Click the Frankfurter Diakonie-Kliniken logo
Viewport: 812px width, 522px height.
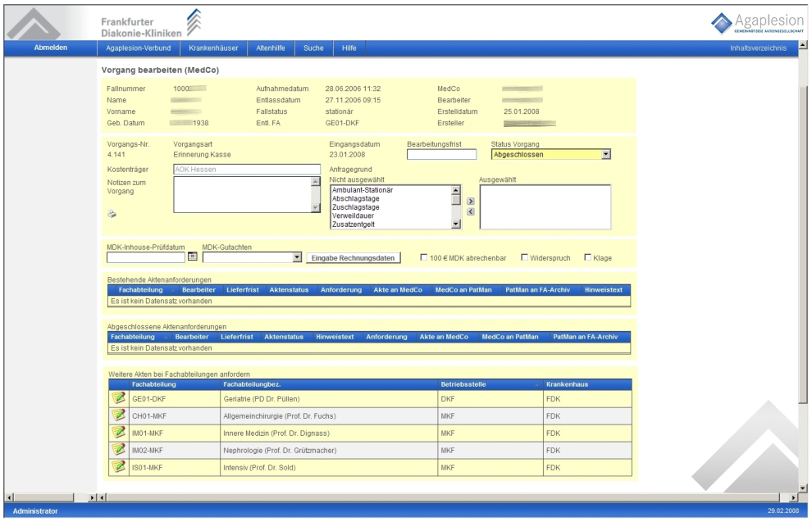pos(151,24)
